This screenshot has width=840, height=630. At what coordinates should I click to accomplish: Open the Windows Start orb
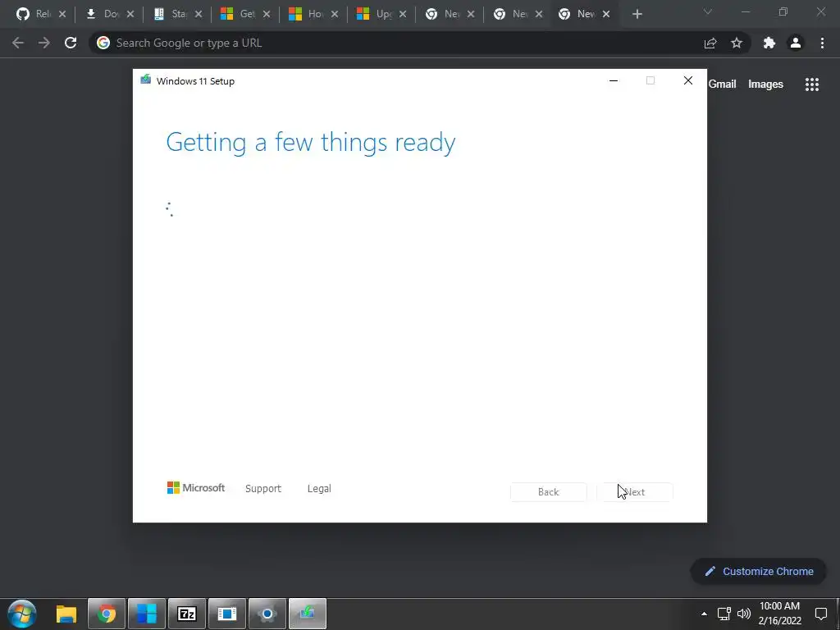pos(22,614)
